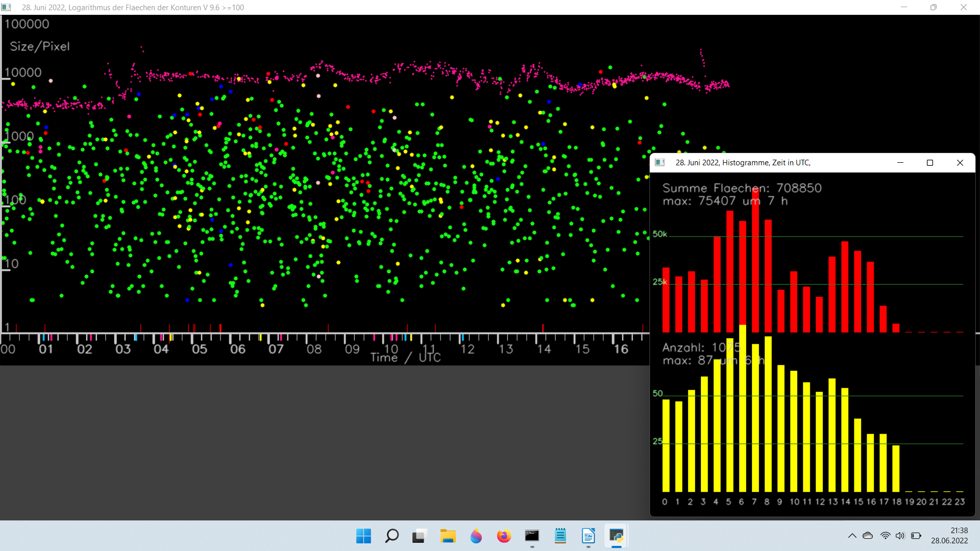Click hour "23" under the histogram
Viewport: 980px width, 551px height.
coord(960,502)
